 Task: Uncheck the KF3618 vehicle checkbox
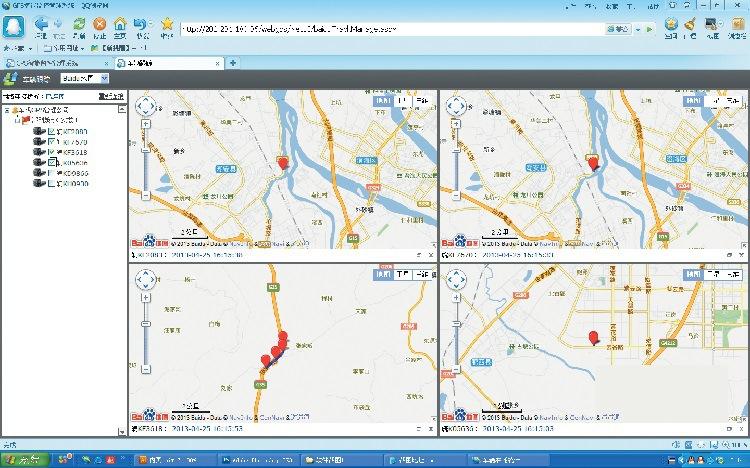[52, 152]
